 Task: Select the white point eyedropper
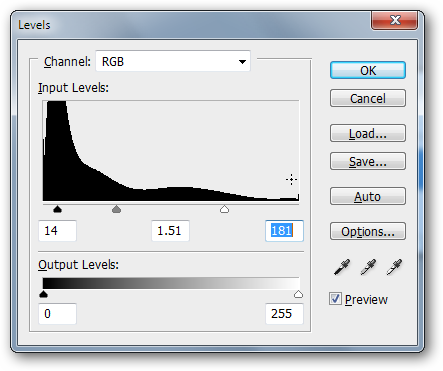[x=394, y=267]
